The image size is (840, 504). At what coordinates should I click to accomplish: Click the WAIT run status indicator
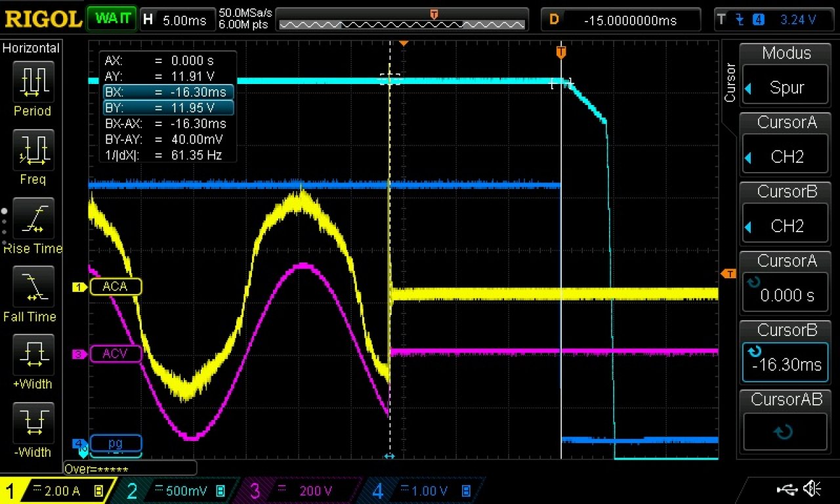[112, 18]
